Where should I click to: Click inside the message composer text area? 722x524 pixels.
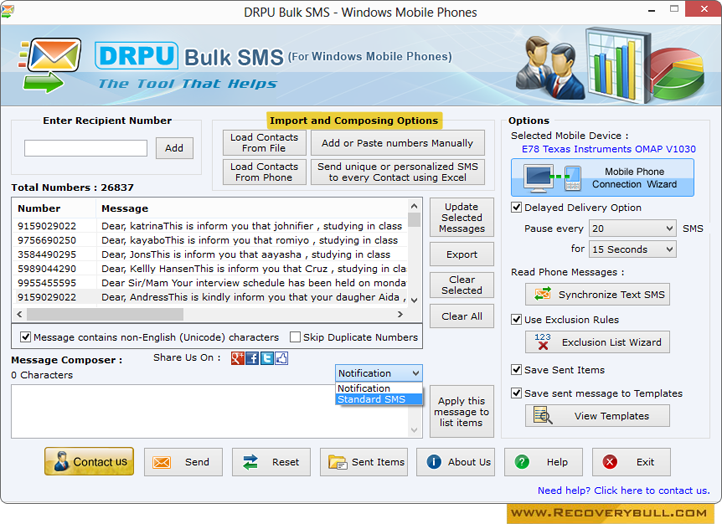pyautogui.click(x=210, y=411)
